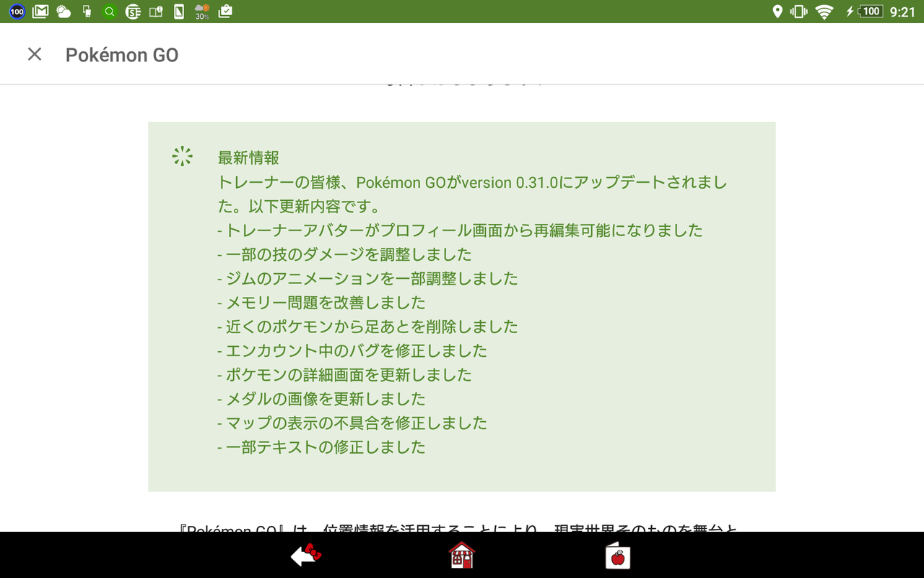Tap the charging battery 100 indicator

point(865,12)
